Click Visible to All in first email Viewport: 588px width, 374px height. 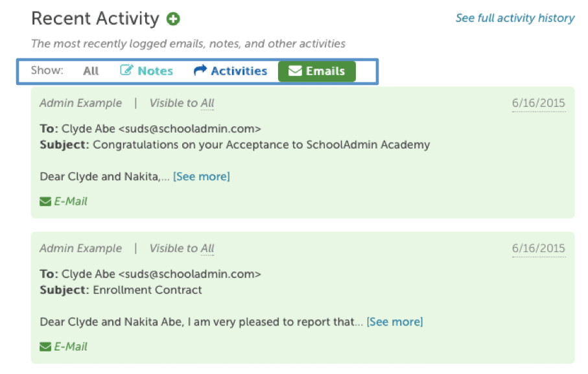(182, 103)
